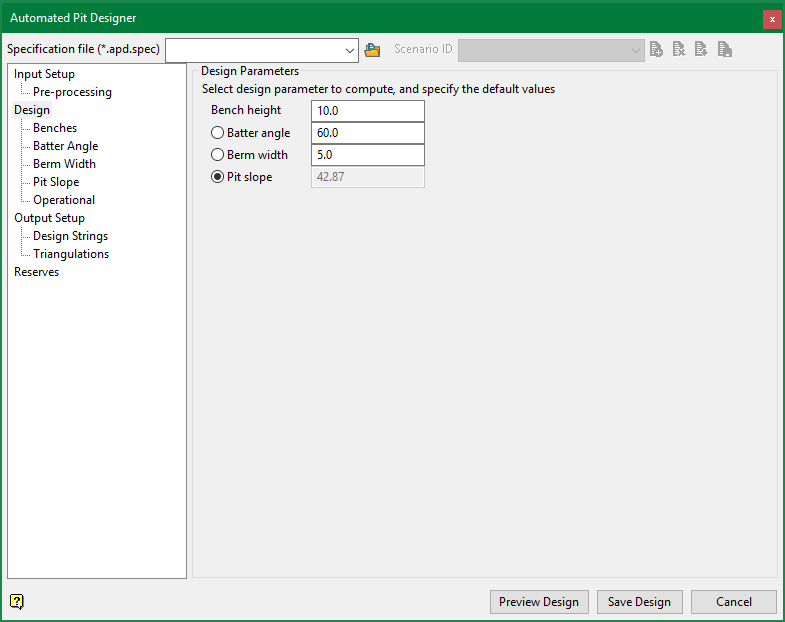Open the Triangulations section

pos(71,254)
